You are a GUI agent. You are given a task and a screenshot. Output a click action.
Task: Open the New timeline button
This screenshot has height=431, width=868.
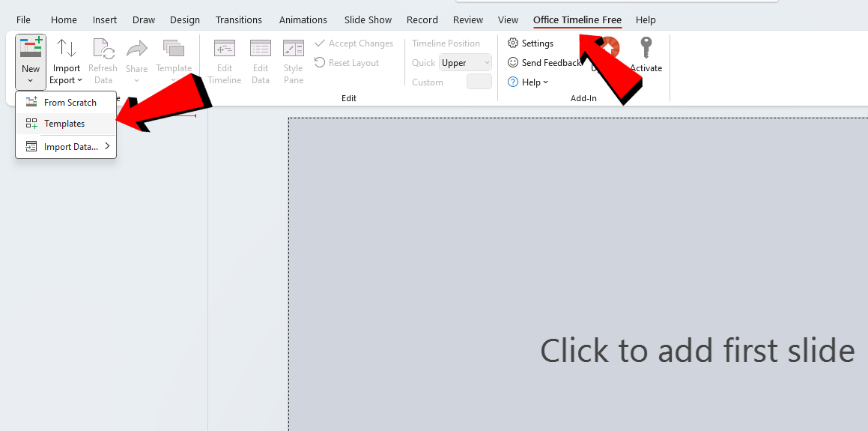click(x=31, y=61)
